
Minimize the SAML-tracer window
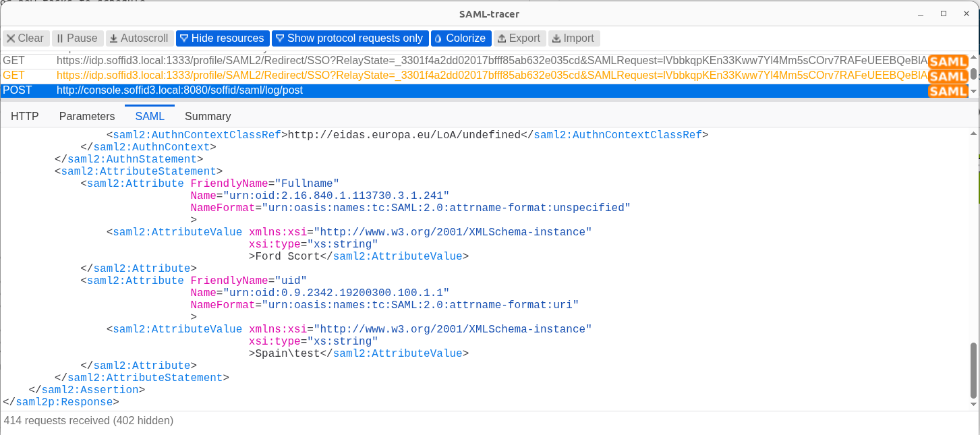(920, 14)
